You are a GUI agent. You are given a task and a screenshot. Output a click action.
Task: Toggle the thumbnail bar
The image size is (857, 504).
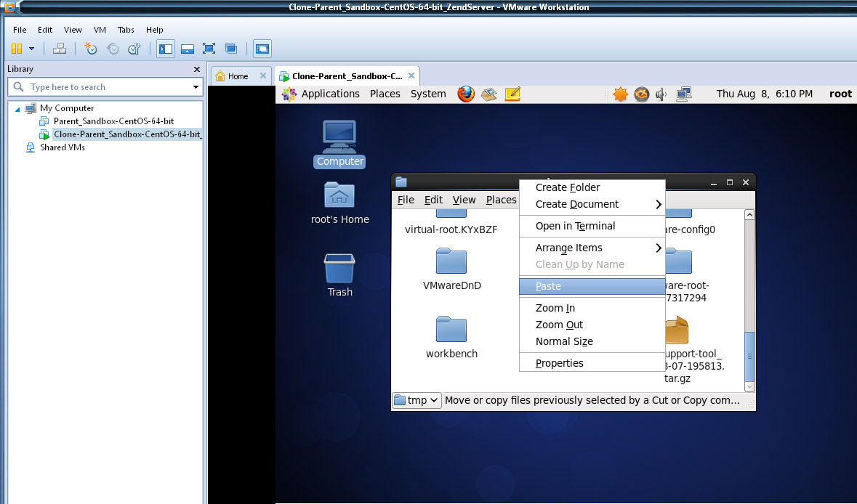coord(188,49)
